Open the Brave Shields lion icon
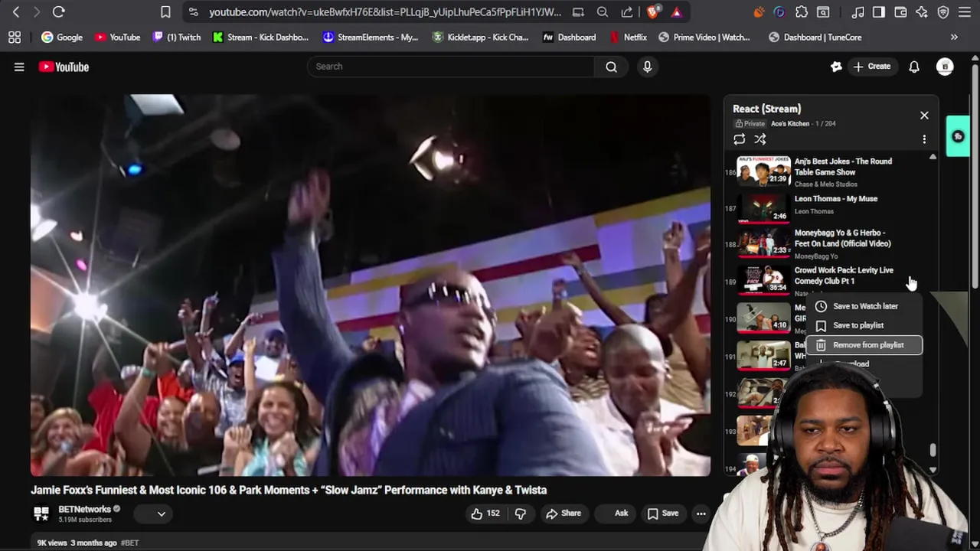980x551 pixels. [x=653, y=12]
